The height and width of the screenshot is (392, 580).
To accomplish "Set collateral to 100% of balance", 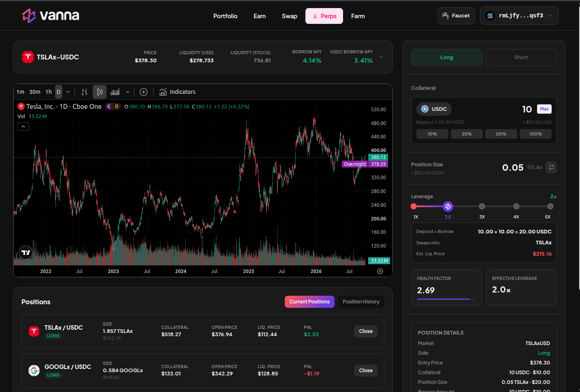I will pyautogui.click(x=535, y=134).
